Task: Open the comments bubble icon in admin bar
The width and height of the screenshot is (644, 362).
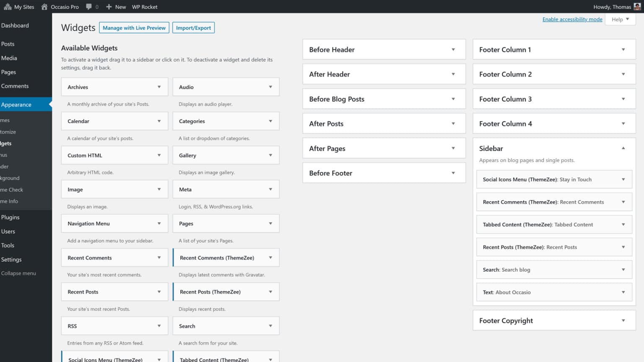Action: pyautogui.click(x=89, y=7)
